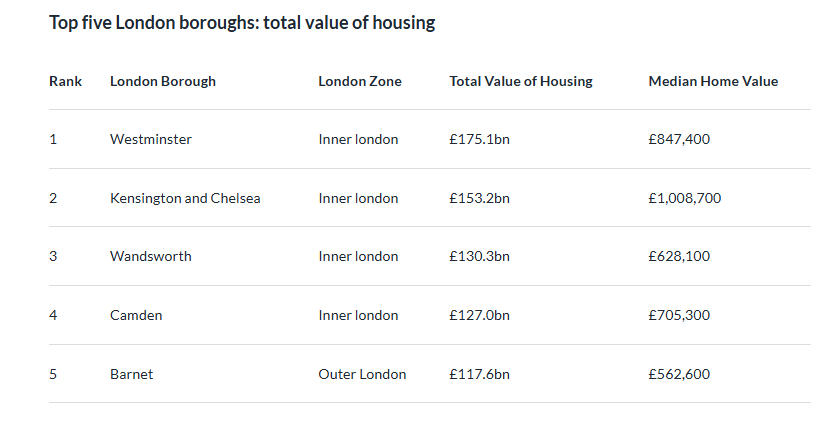Click the £127.0bn total value cell
Viewport: 833px width, 421px height.
(x=479, y=315)
